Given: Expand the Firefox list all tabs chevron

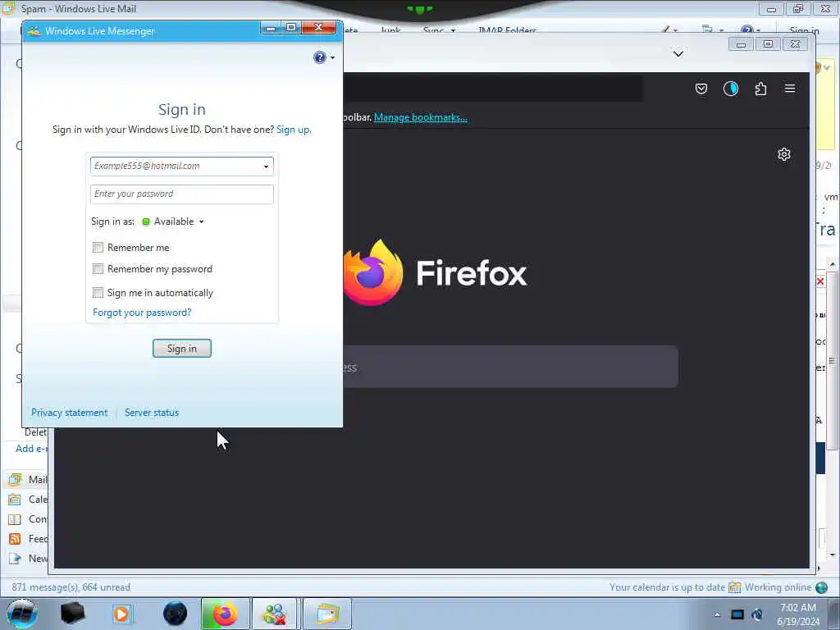Looking at the screenshot, I should point(678,53).
